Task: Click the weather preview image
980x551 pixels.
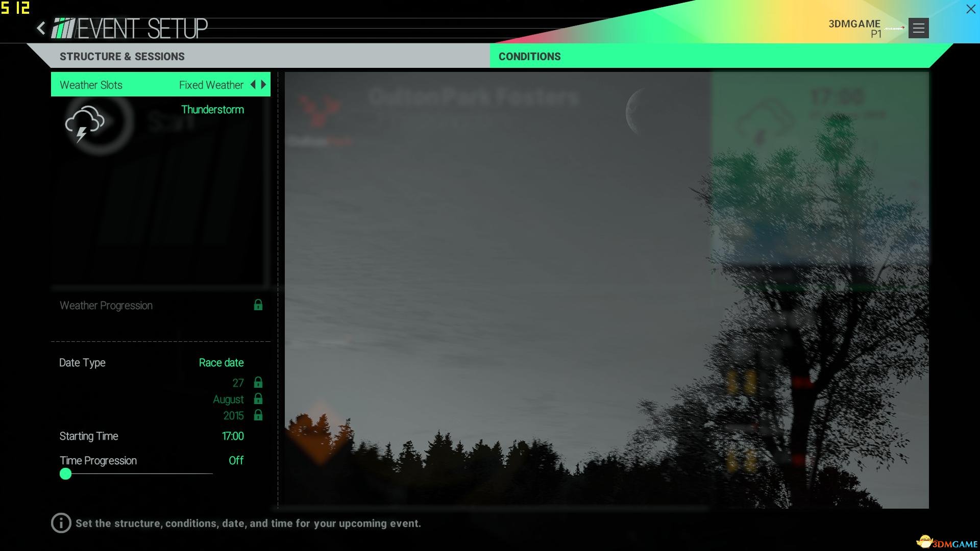Action: click(x=606, y=290)
